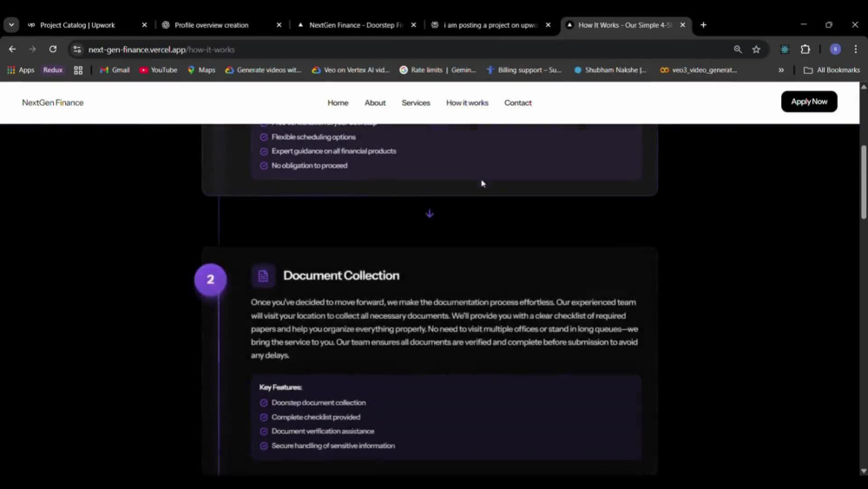868x489 pixels.
Task: Open the zoom magnifier icon in address bar
Action: [x=737, y=50]
